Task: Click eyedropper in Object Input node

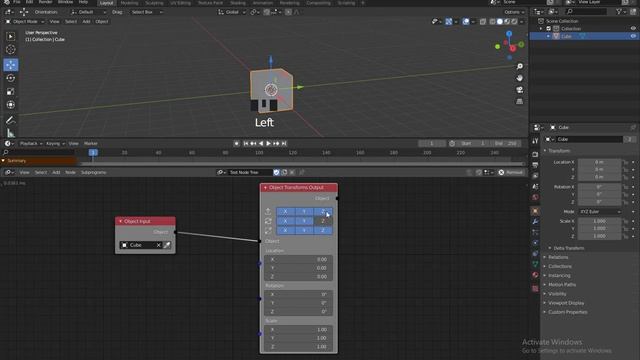Action: [167, 245]
